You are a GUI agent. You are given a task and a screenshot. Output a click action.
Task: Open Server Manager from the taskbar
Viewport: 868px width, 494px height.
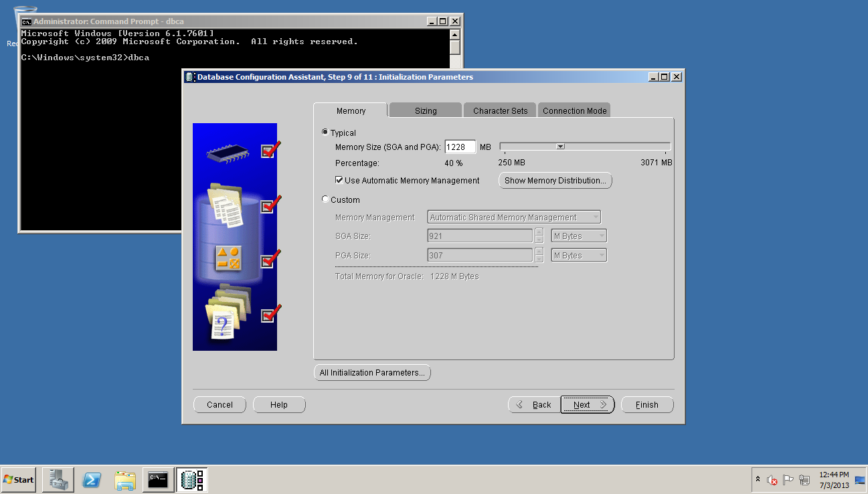[x=58, y=480]
